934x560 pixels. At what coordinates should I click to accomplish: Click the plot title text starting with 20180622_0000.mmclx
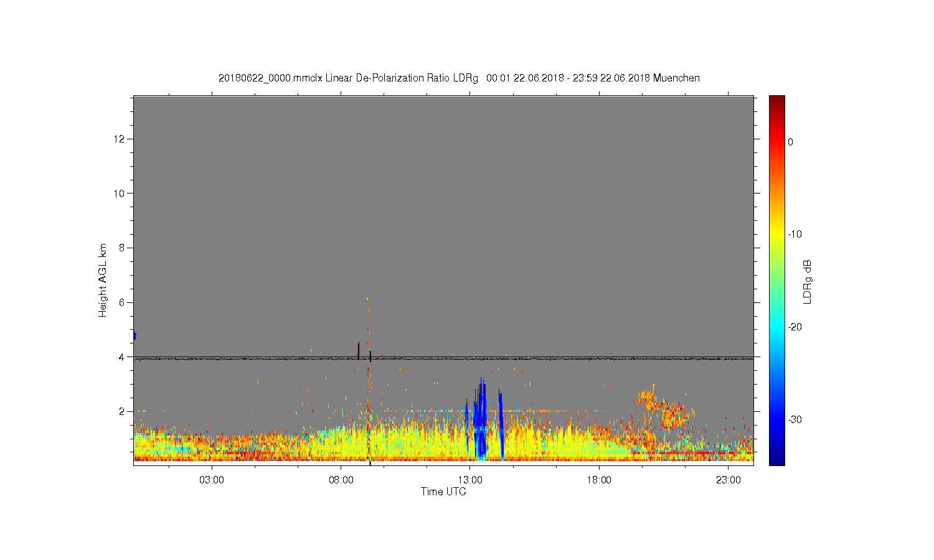459,78
